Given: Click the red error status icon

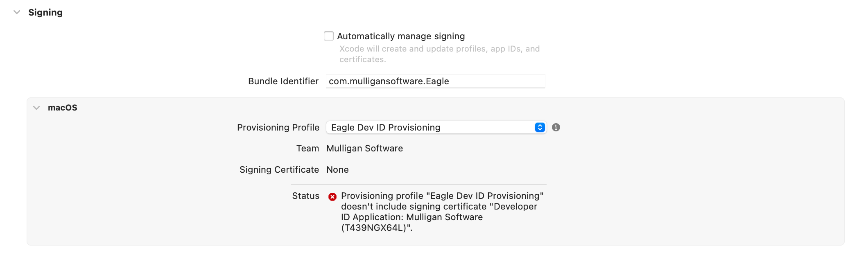Looking at the screenshot, I should 332,197.
